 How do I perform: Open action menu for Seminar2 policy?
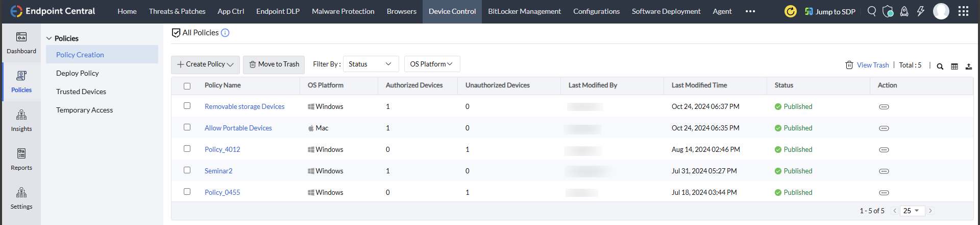pos(884,171)
